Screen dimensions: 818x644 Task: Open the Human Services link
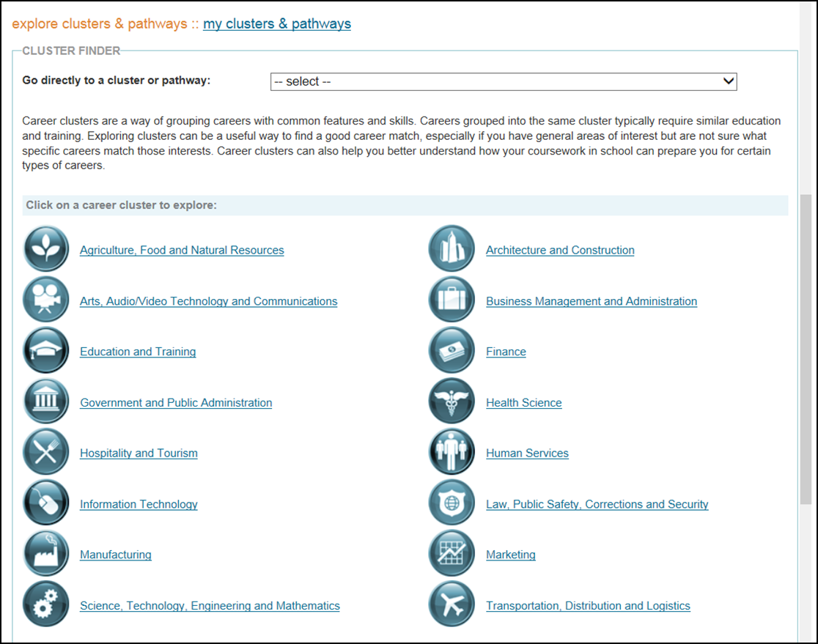pyautogui.click(x=527, y=454)
